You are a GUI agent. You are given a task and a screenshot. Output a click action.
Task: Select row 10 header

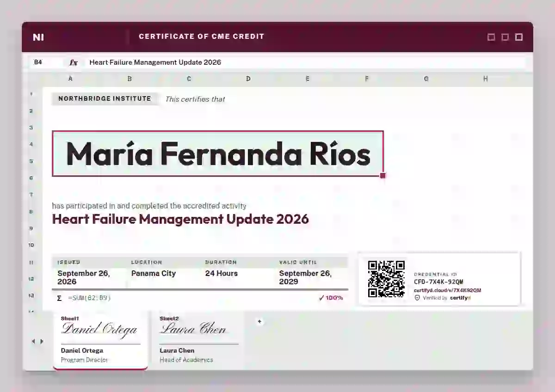coord(31,245)
